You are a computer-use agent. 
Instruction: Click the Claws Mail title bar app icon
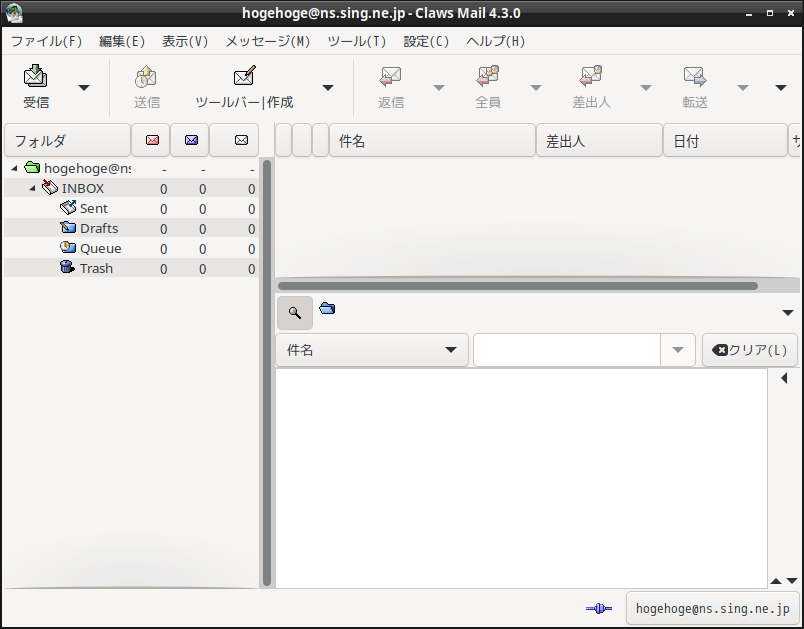tap(14, 13)
